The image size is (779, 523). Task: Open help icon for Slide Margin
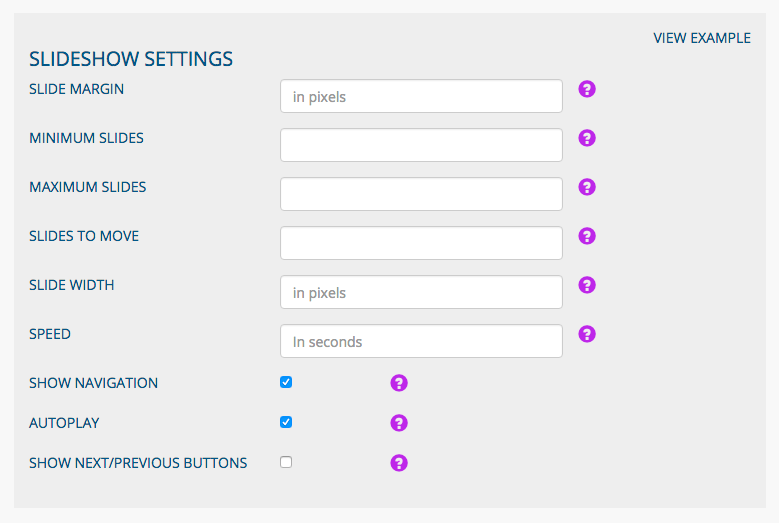[587, 89]
